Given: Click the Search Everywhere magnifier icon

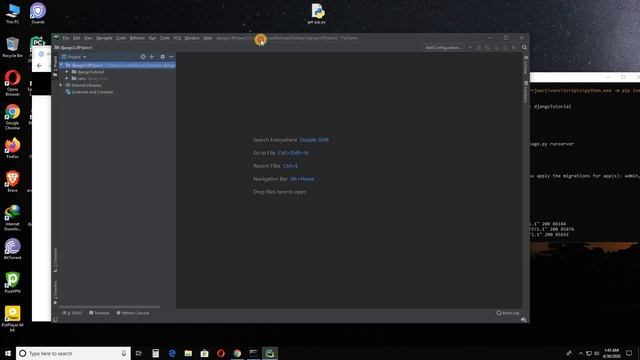Looking at the screenshot, I should pos(524,47).
